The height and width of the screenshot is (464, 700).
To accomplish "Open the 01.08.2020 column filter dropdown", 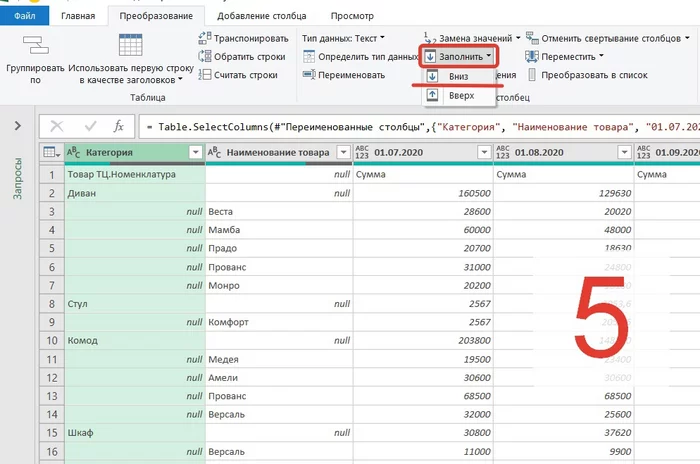I will click(625, 152).
